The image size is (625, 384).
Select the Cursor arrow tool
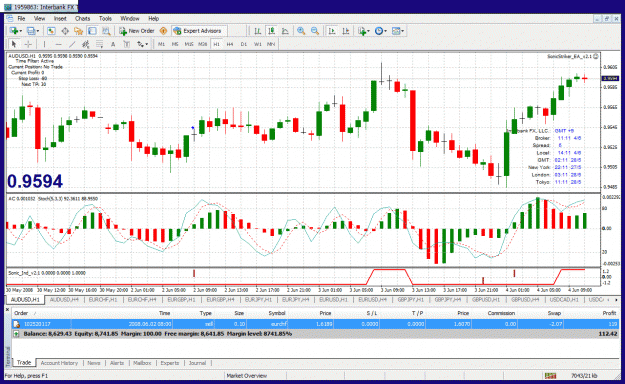click(x=14, y=44)
